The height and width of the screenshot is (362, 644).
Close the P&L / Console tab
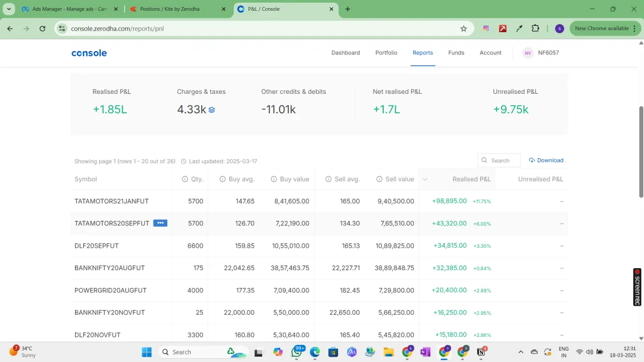(331, 9)
